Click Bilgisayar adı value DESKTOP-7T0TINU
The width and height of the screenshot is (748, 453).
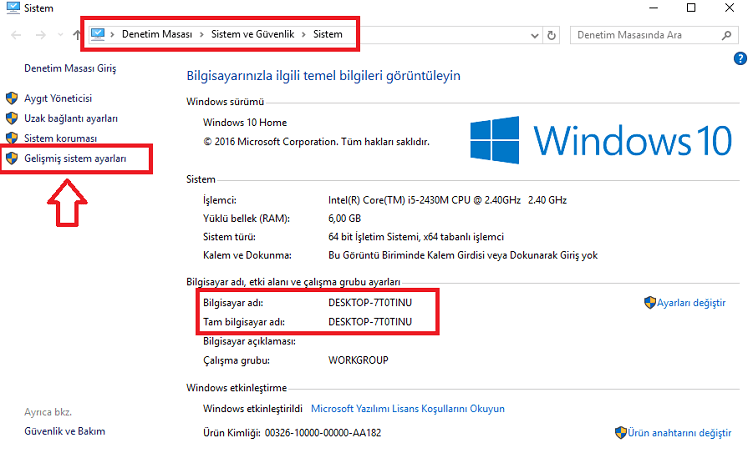[370, 303]
